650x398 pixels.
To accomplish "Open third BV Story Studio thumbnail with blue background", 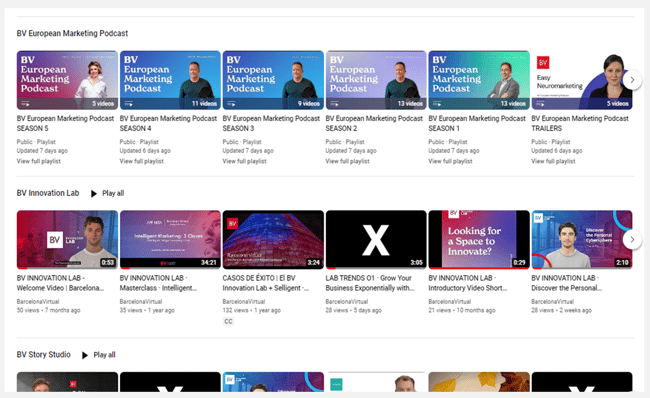I will click(273, 382).
